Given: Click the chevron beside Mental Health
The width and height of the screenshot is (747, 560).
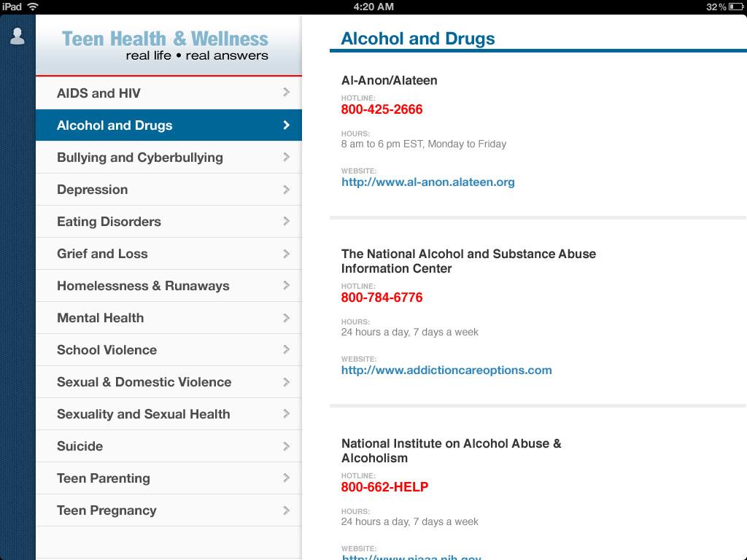Looking at the screenshot, I should [286, 318].
